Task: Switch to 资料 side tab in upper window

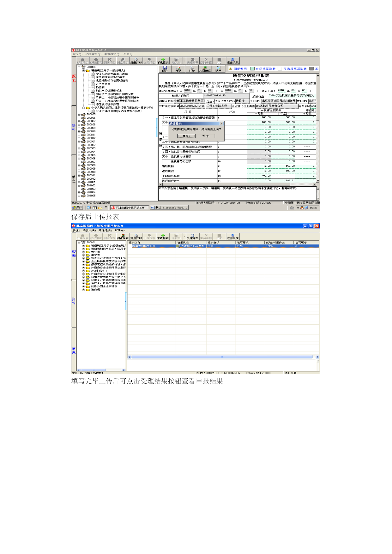Action: (x=74, y=128)
